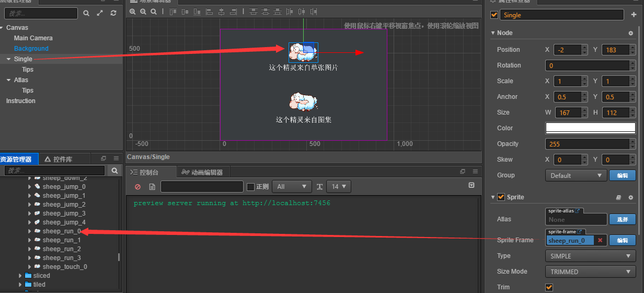The height and width of the screenshot is (293, 644).
Task: Open the console font size 14 dropdown
Action: (338, 187)
